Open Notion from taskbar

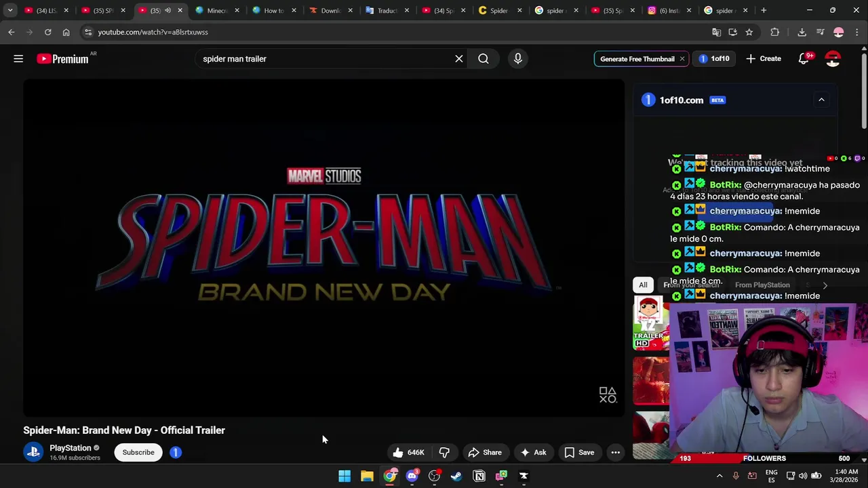point(479,476)
